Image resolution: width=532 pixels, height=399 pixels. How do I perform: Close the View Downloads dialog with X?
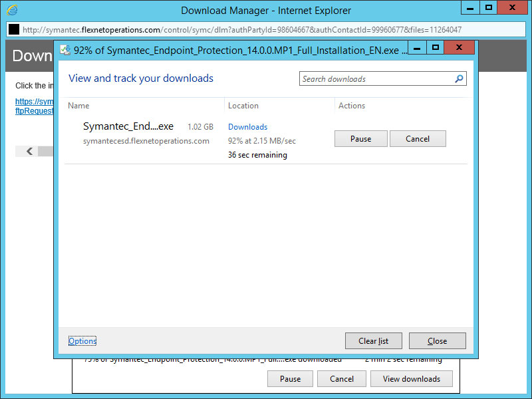(x=459, y=48)
